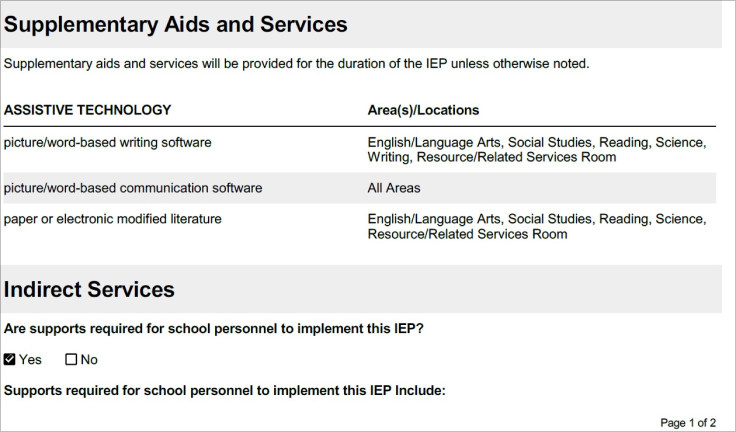Click the picture/word-based communication software entry

(133, 188)
